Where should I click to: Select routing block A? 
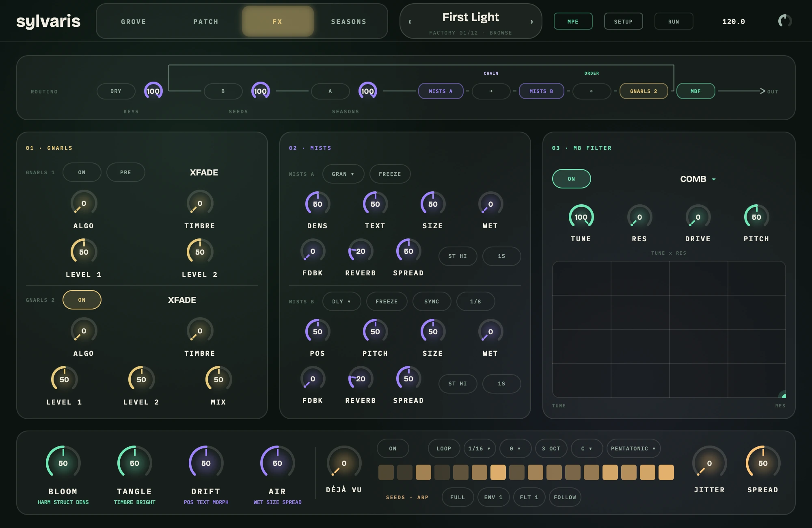(330, 91)
